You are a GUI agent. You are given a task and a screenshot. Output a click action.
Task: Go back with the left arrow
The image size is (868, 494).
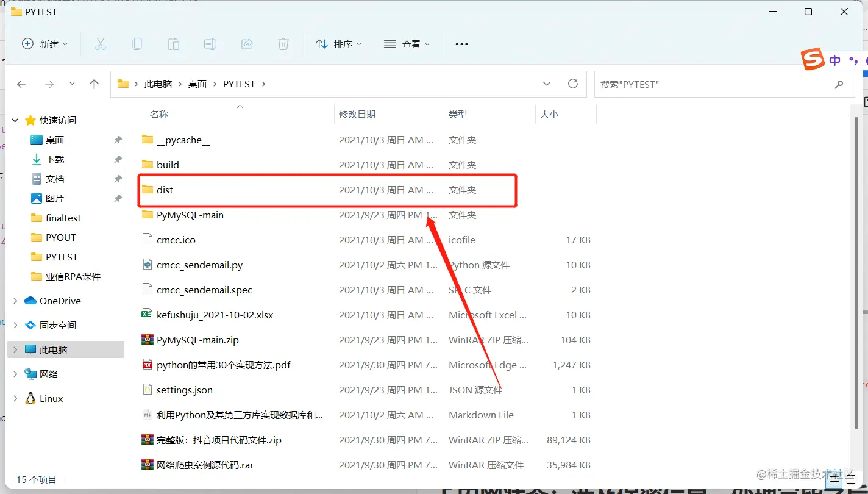[21, 84]
